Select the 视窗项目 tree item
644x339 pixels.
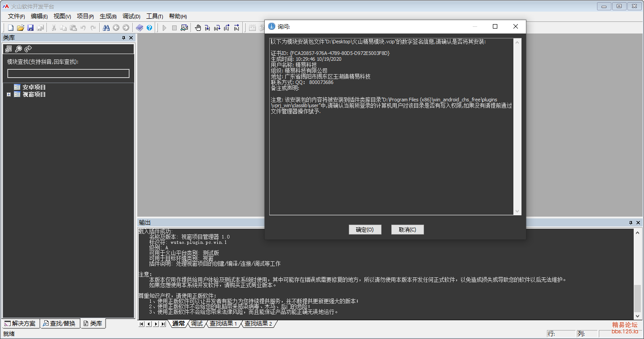34,95
